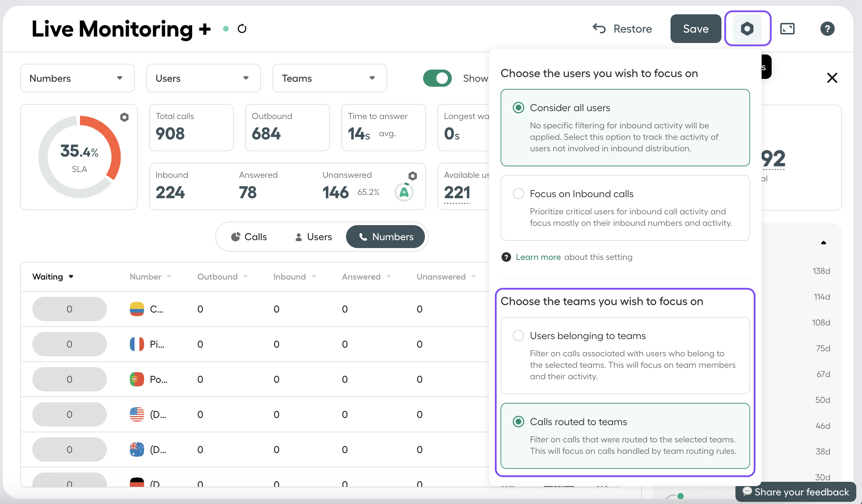Click the SLA widget settings hexagon icon
This screenshot has width=862, height=504.
[124, 117]
